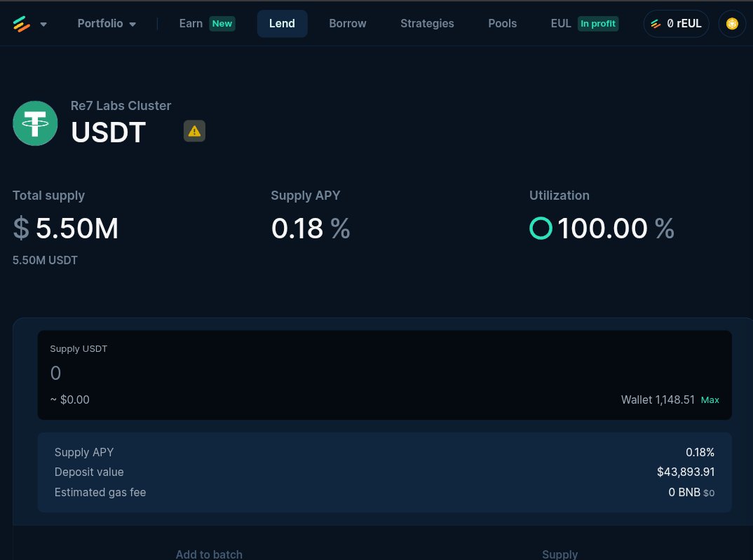Go to the Earn tab
Screen dimensions: 753x560
click(191, 24)
